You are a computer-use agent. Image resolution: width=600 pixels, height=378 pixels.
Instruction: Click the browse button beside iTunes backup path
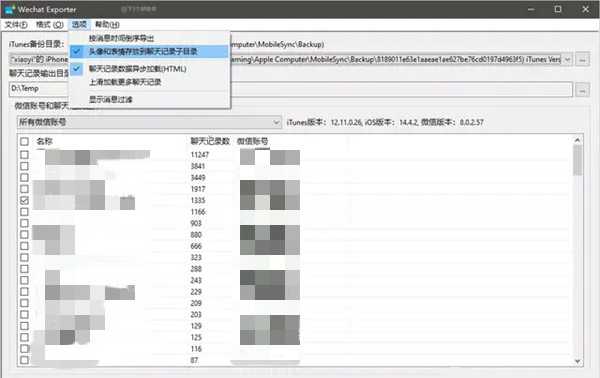pos(582,59)
